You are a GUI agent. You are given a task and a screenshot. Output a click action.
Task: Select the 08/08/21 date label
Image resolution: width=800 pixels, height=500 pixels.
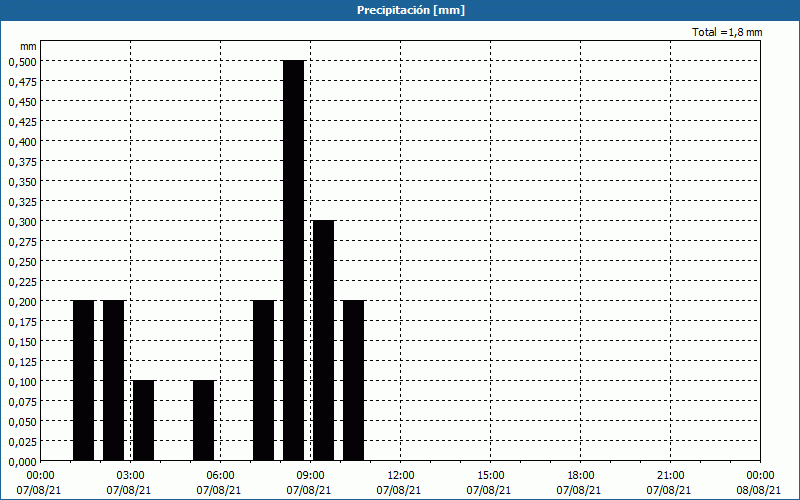759,490
